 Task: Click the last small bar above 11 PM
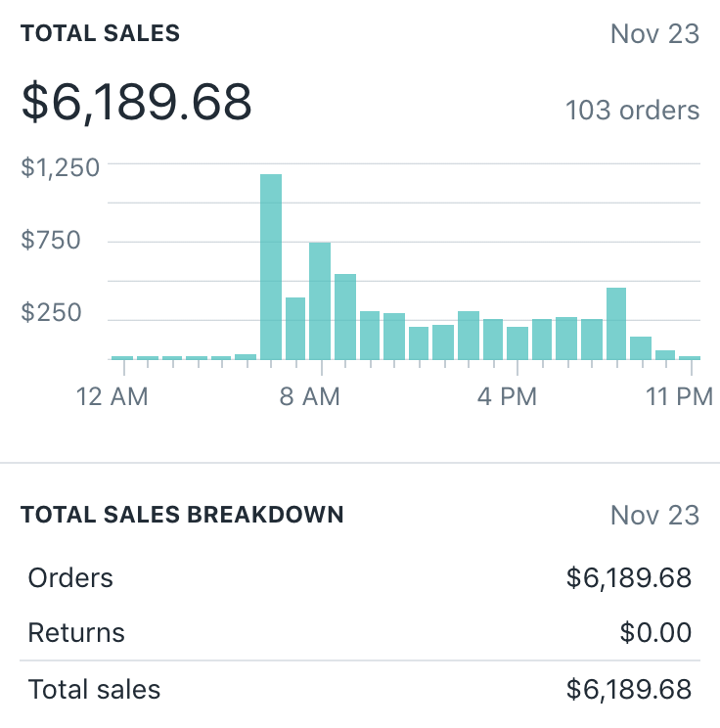pos(690,357)
